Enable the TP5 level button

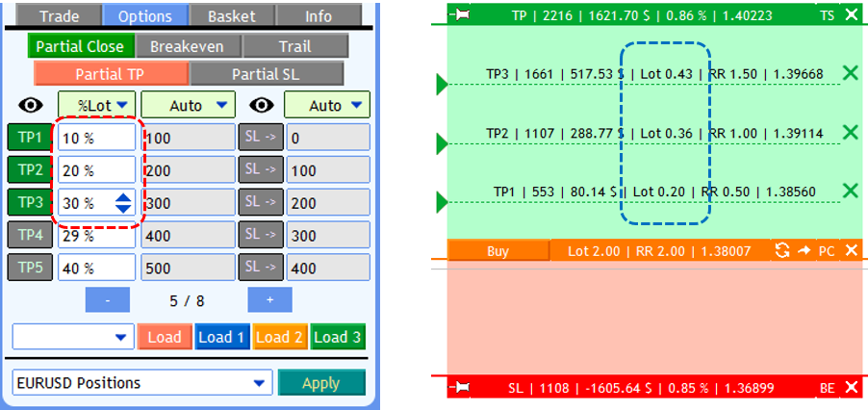point(30,268)
